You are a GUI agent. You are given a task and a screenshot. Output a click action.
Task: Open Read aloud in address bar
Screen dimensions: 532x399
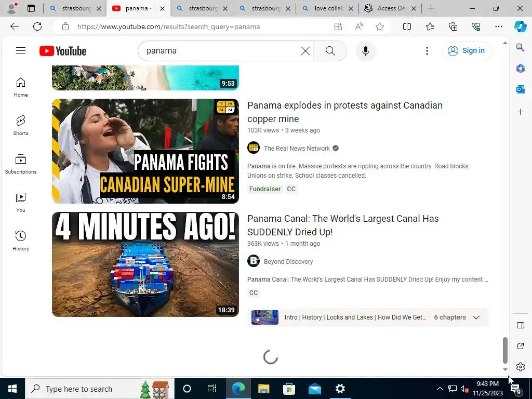[359, 26]
